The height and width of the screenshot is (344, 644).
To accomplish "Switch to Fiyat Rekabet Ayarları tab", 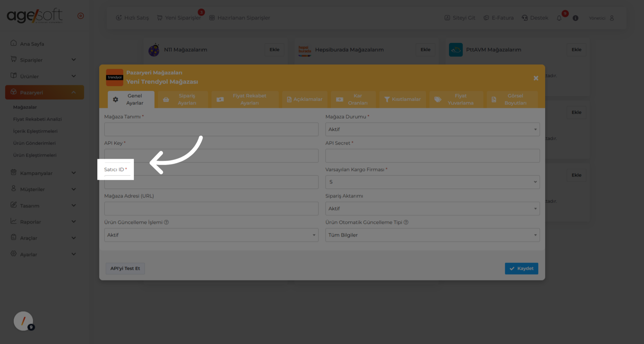I will click(x=245, y=99).
